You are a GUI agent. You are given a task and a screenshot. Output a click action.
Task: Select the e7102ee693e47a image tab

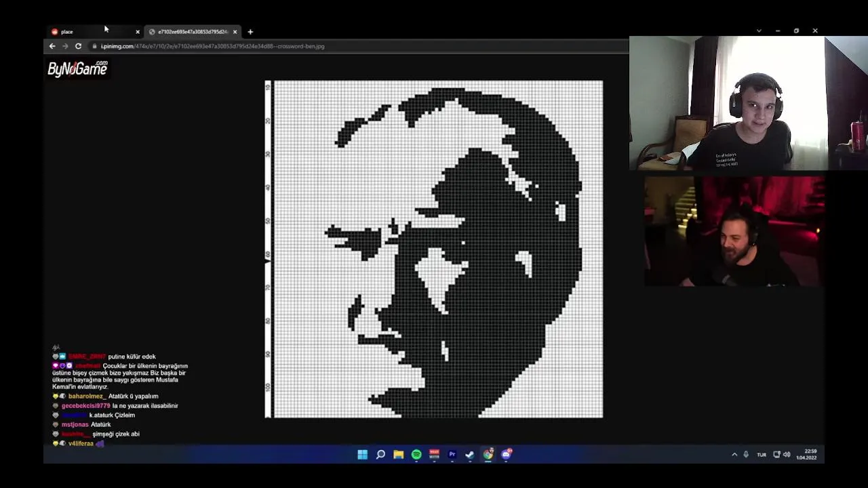point(193,31)
